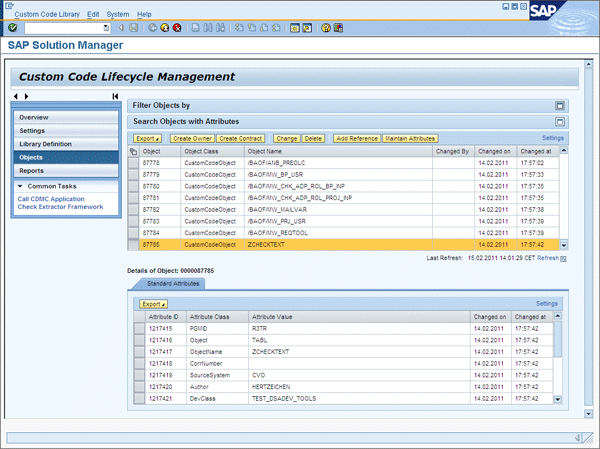Click the select-all icon in Objects table header

133,152
